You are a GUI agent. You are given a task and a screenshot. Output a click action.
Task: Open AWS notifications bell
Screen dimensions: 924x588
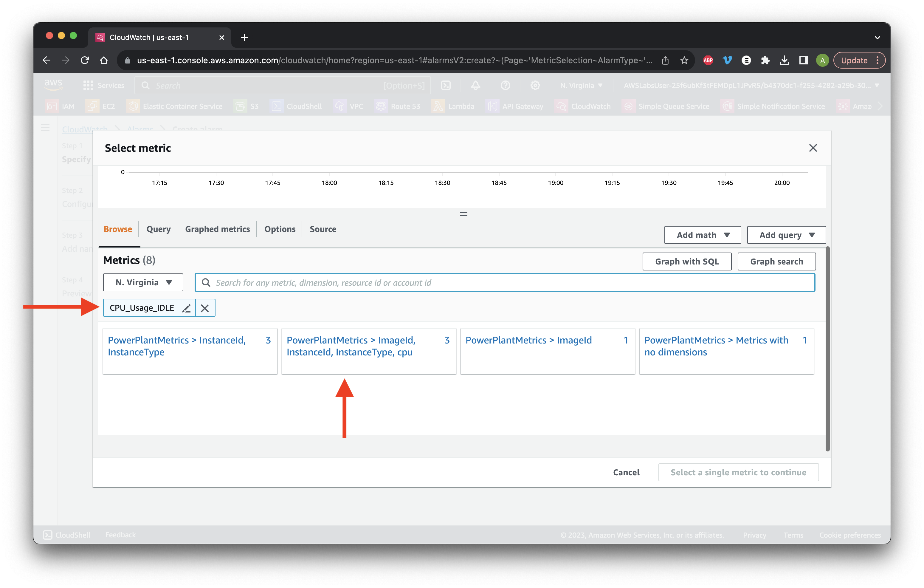476,86
